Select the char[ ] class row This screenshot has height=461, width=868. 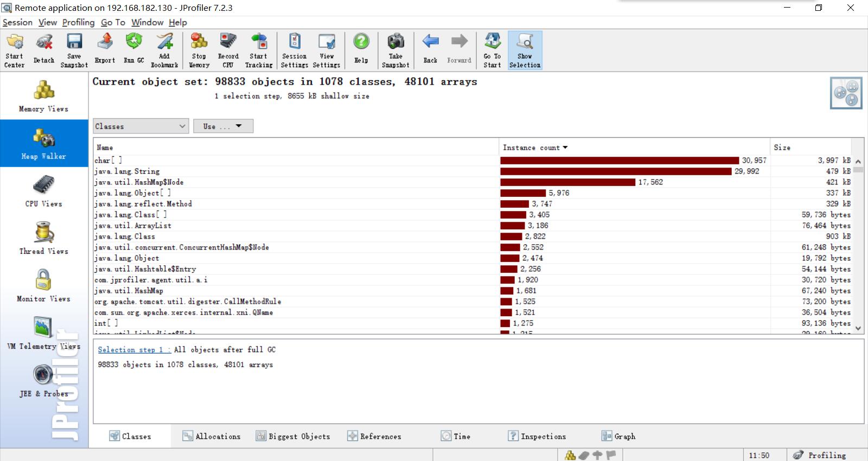pos(472,160)
